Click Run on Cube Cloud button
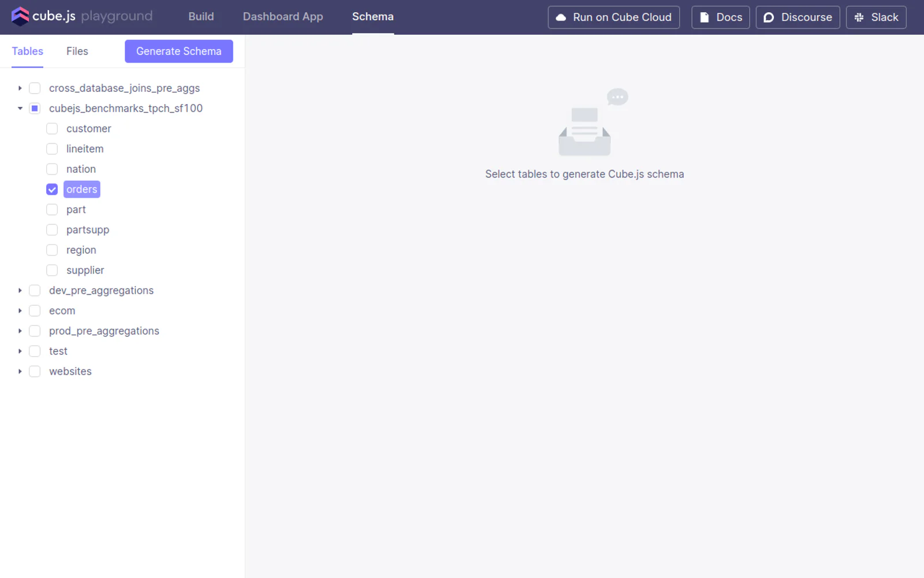 click(x=614, y=17)
